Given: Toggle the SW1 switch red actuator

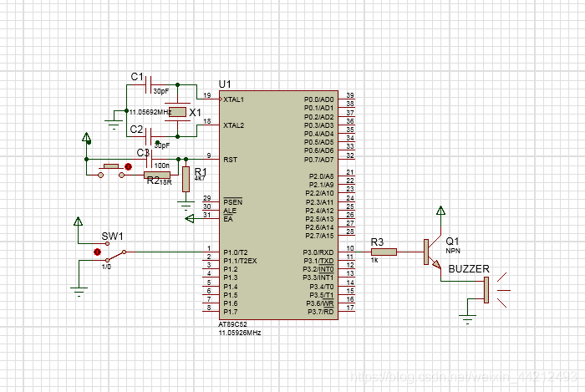Looking at the screenshot, I should (98, 252).
